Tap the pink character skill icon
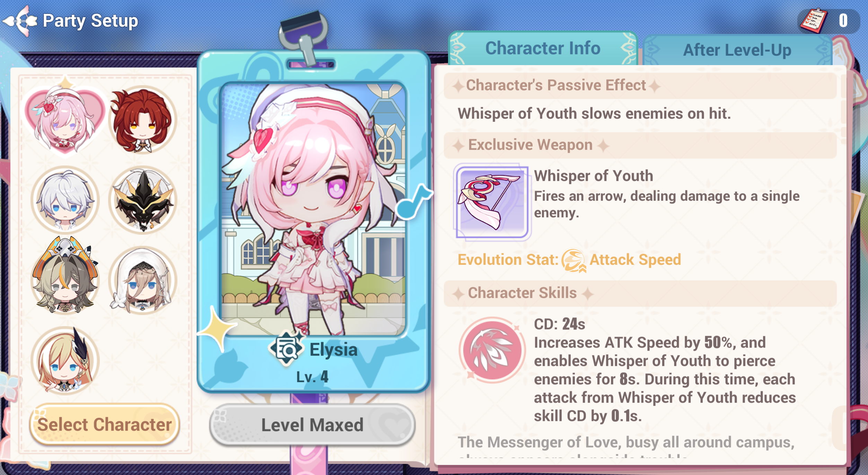This screenshot has height=475, width=868. point(492,350)
